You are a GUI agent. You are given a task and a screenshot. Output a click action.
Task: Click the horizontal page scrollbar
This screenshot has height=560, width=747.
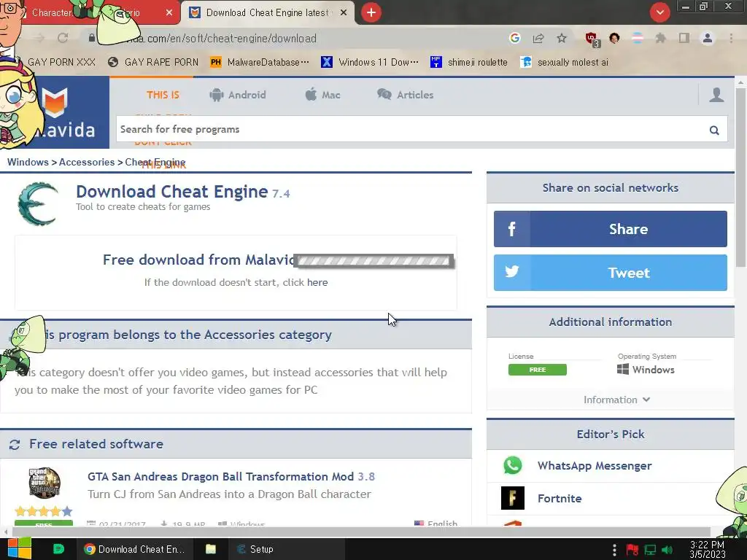click(362, 532)
